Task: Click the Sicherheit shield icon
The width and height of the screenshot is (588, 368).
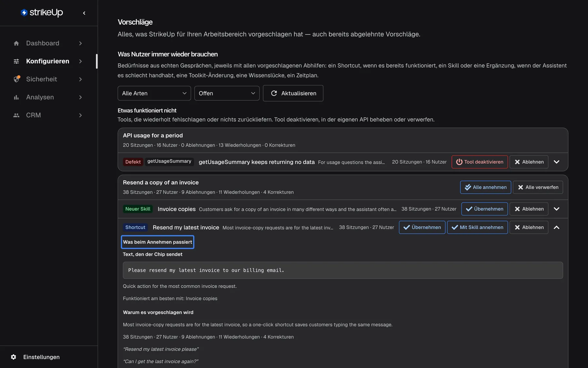Action: pyautogui.click(x=16, y=79)
